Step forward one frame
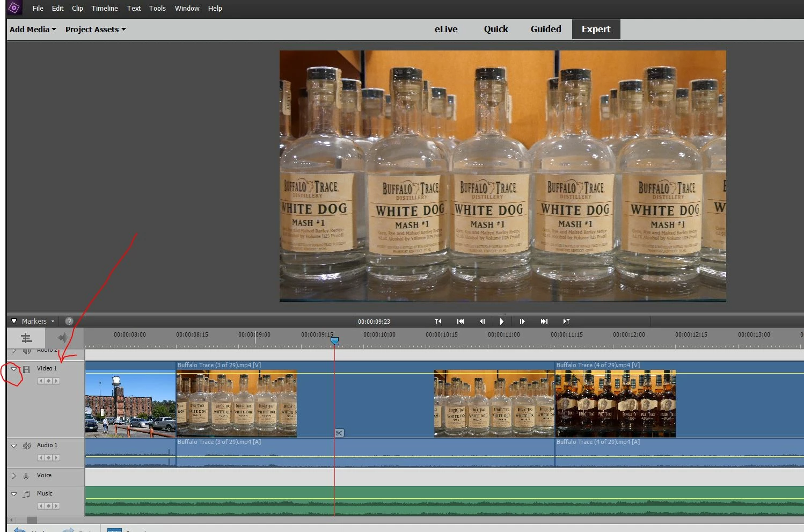 (x=522, y=321)
